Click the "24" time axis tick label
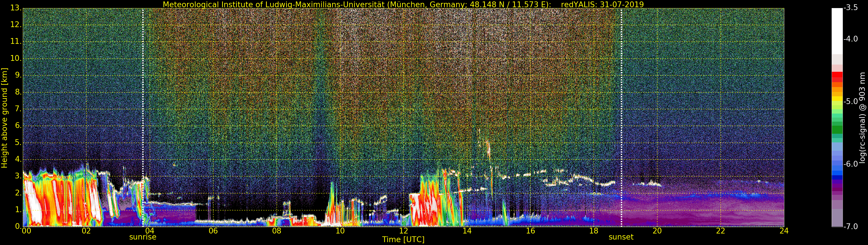Viewport: 868px width, 245px height. click(784, 231)
